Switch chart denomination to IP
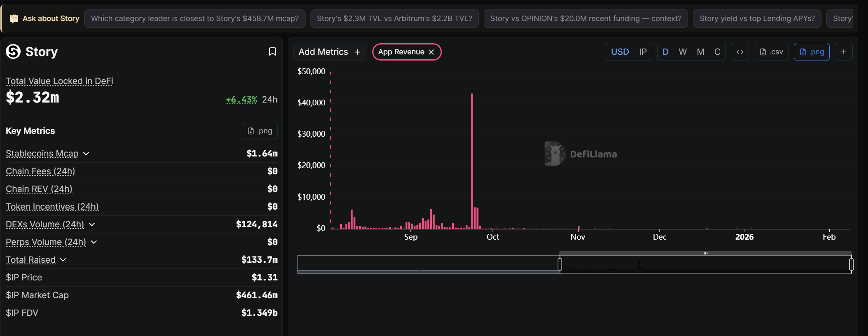 [642, 52]
